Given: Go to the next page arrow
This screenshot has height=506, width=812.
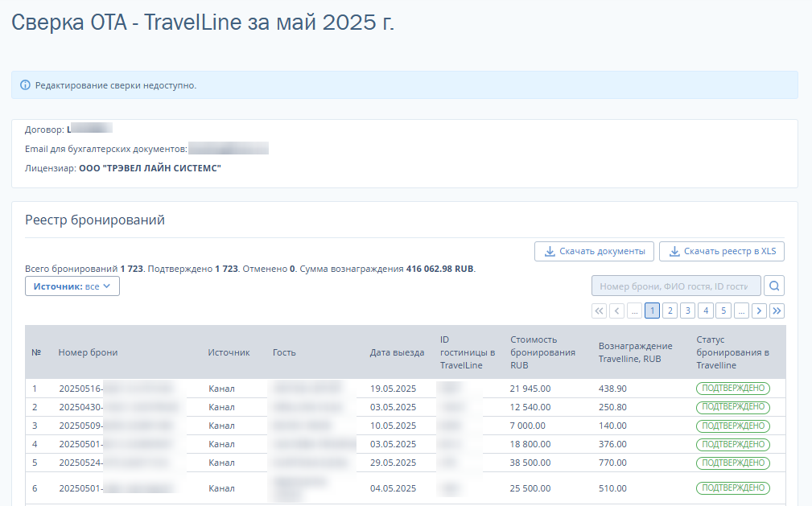Looking at the screenshot, I should (x=759, y=311).
